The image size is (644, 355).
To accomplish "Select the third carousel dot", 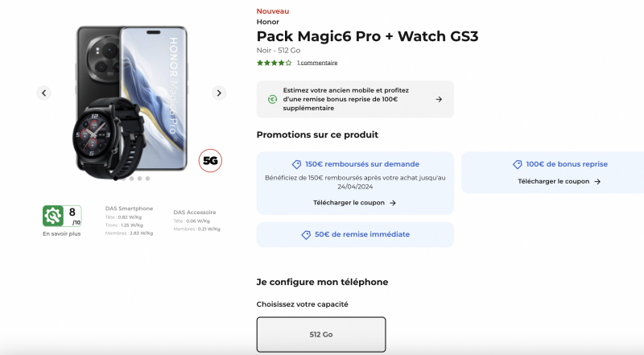I will click(x=132, y=179).
